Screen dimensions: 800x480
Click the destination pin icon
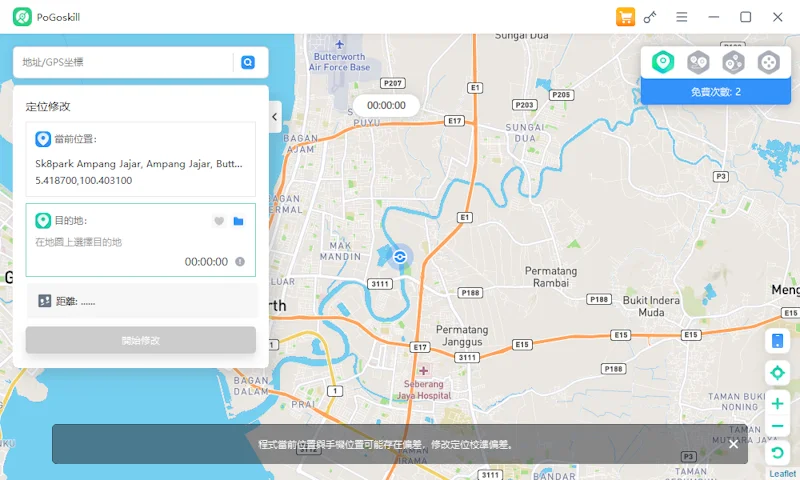tap(43, 220)
